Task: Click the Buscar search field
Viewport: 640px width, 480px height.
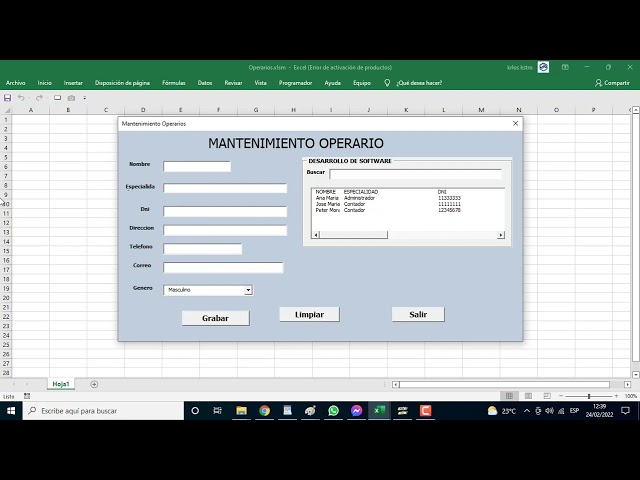Action: (416, 174)
